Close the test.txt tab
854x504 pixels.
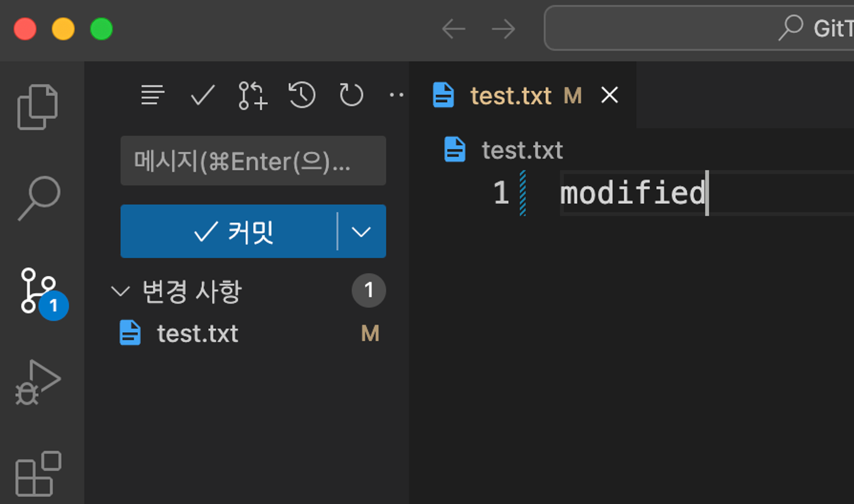[x=610, y=95]
